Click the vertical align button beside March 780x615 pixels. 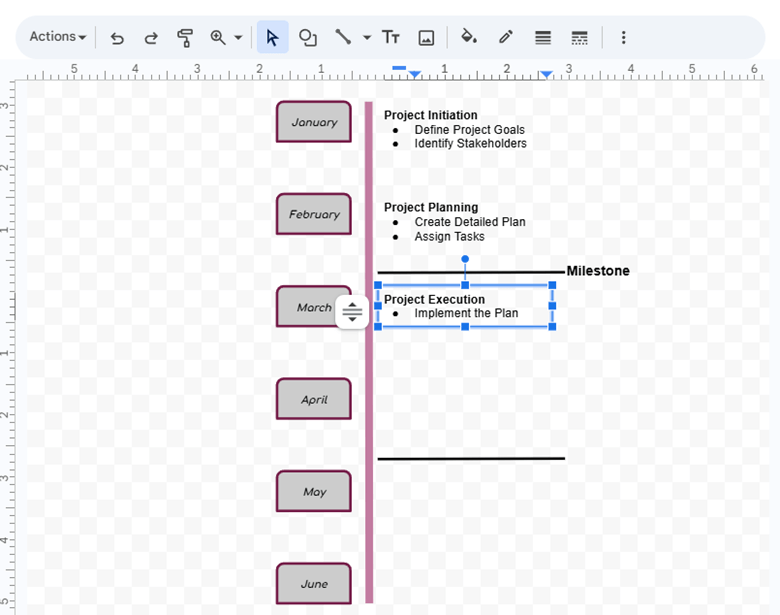click(x=352, y=312)
